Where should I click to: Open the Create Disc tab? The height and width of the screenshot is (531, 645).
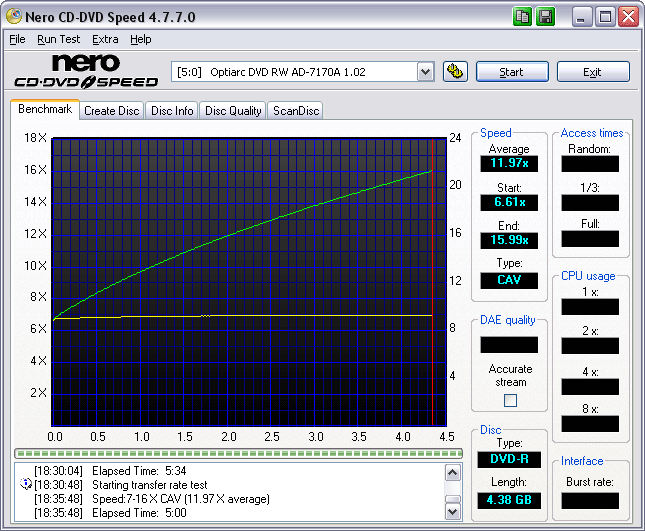(111, 111)
